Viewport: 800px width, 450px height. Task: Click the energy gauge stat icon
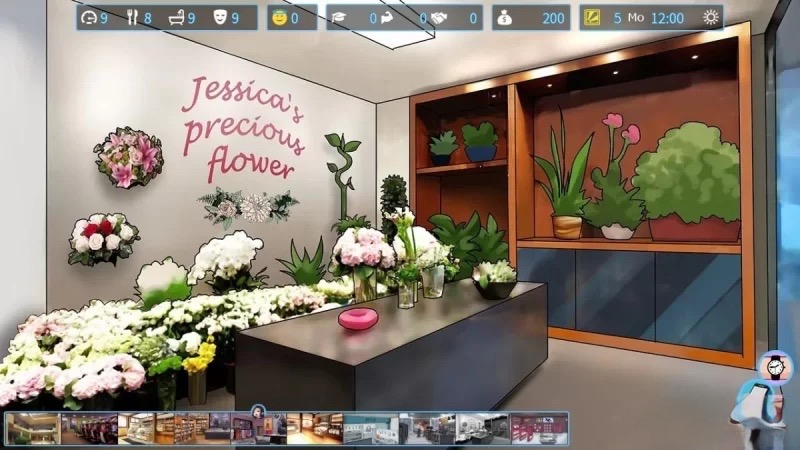coord(89,17)
